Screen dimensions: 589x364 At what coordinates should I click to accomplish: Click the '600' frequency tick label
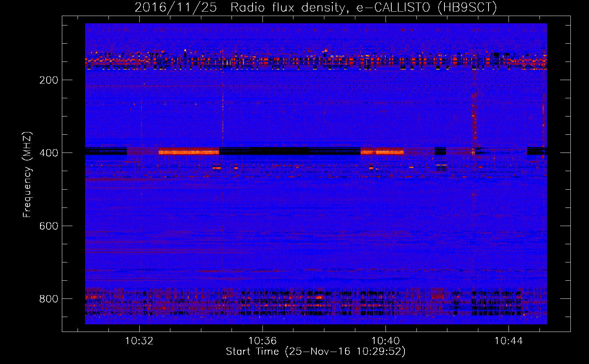pyautogui.click(x=49, y=226)
